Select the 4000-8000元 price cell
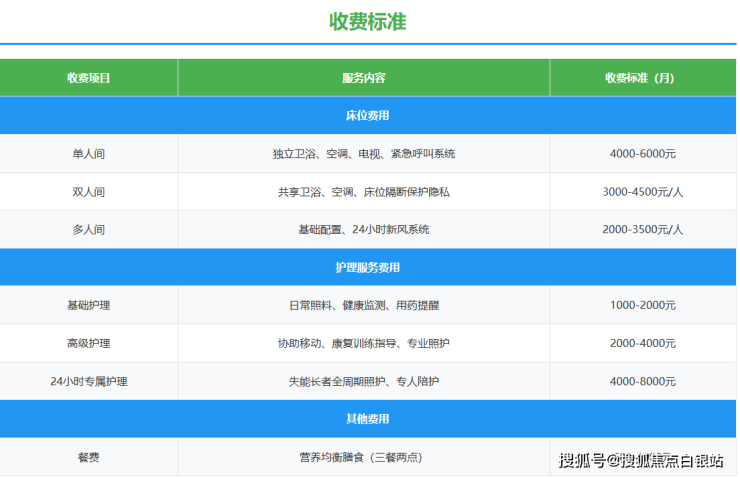 [642, 382]
